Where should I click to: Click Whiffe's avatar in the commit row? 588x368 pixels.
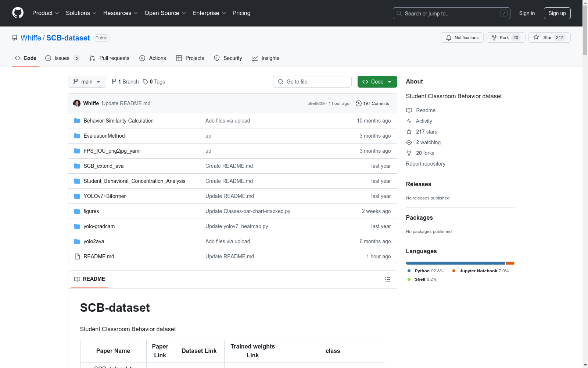tap(77, 103)
